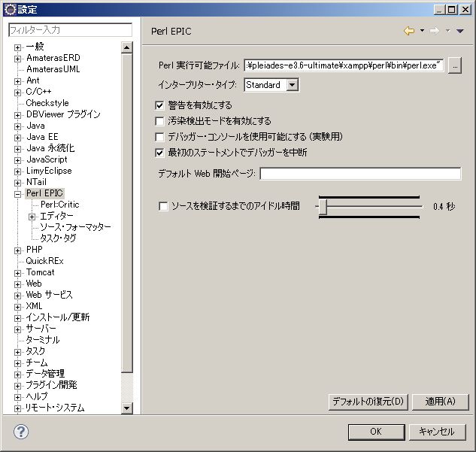The width and height of the screenshot is (476, 452).
Task: Select Java EE in the tree
Action: click(x=43, y=137)
